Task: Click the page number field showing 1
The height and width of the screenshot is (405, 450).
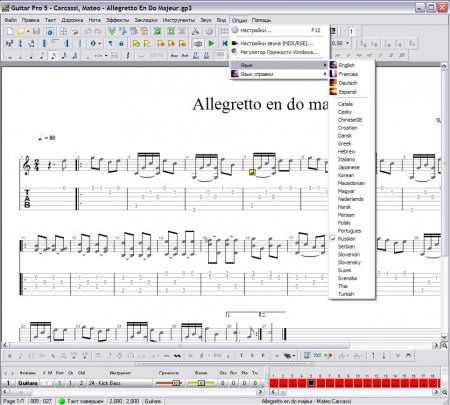Action: [351, 32]
